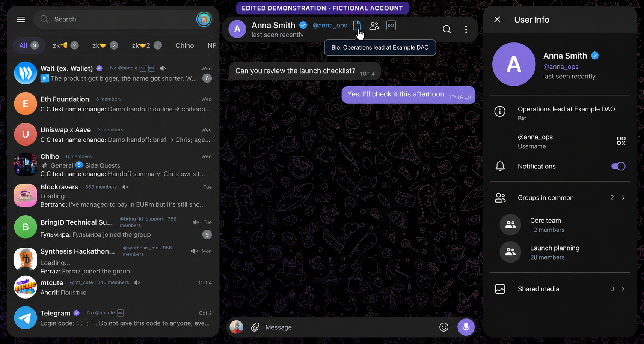Close the User Info panel
This screenshot has width=644, height=344.
tap(497, 20)
